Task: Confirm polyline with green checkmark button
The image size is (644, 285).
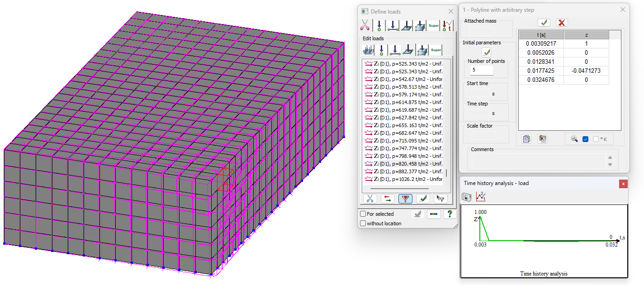Action: pyautogui.click(x=544, y=22)
